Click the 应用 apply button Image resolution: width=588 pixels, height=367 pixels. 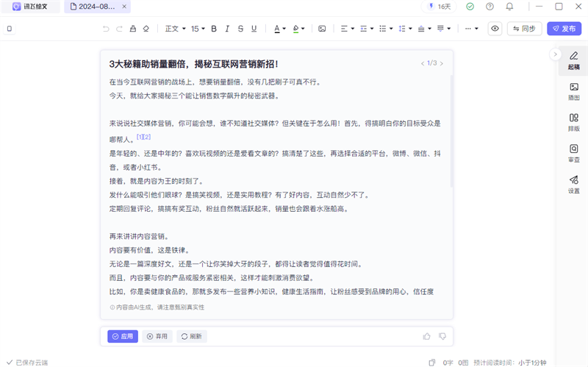(123, 336)
